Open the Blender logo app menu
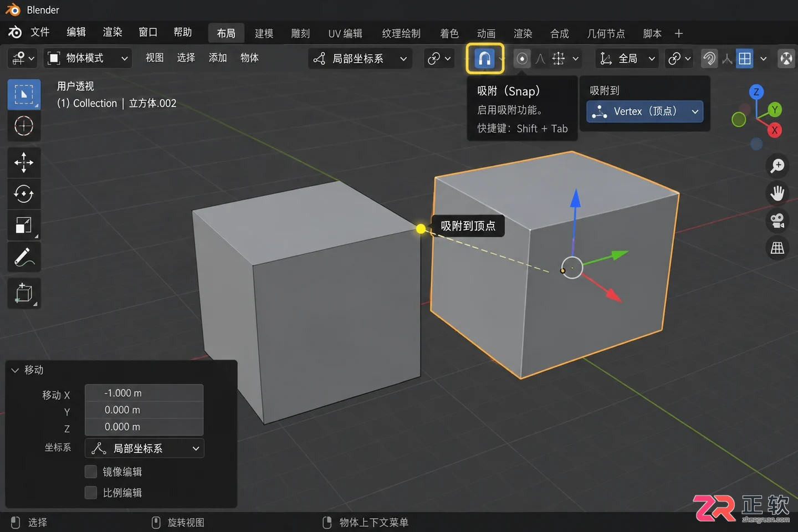 [x=15, y=33]
